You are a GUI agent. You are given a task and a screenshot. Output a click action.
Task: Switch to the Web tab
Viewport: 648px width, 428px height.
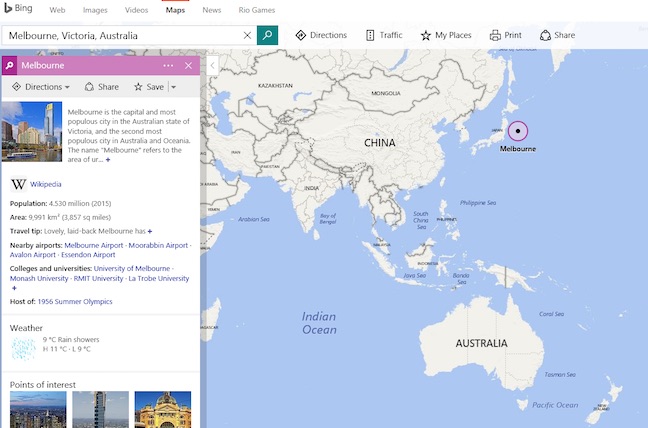tap(57, 10)
